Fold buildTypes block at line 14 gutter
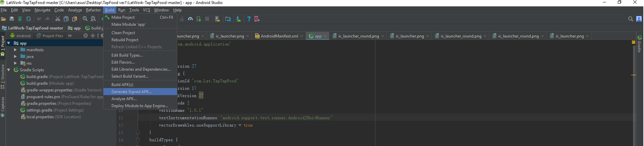 138,140
